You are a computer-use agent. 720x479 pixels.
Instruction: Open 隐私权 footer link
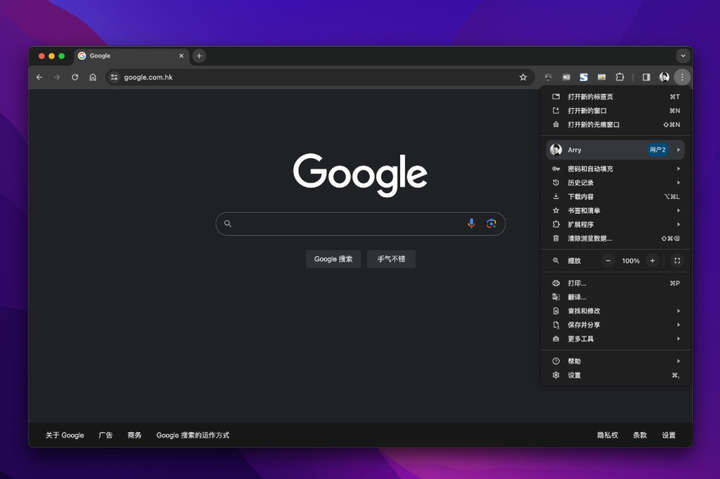pos(608,435)
